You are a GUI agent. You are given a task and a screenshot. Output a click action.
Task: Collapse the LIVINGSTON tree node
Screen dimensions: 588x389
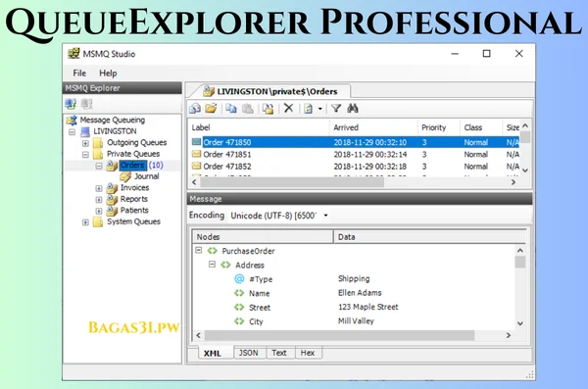point(72,131)
